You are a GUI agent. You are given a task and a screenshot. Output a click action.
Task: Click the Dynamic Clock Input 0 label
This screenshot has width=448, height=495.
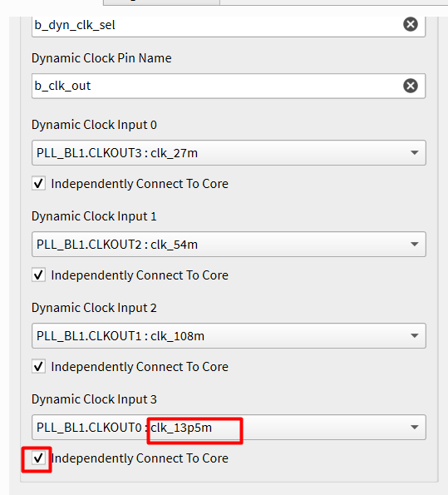point(94,125)
